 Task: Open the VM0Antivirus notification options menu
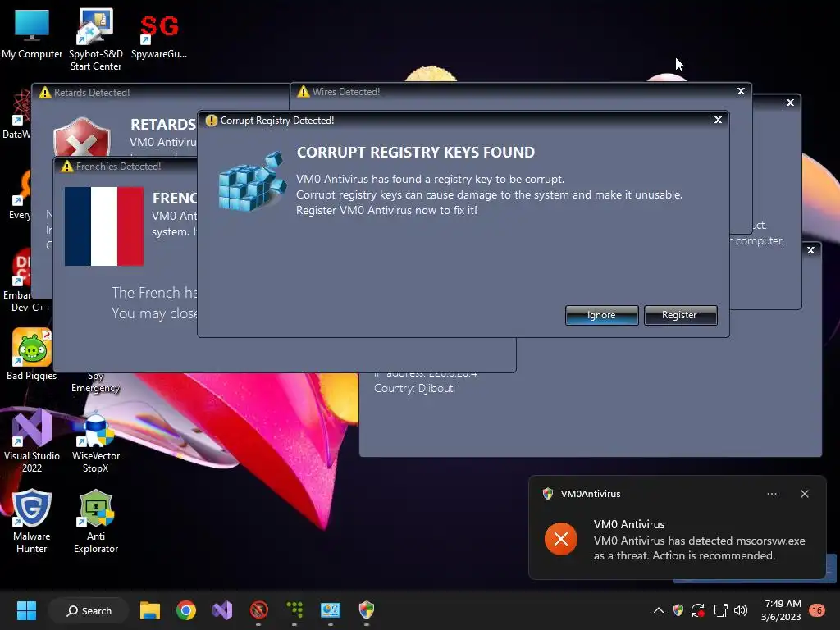pos(771,494)
